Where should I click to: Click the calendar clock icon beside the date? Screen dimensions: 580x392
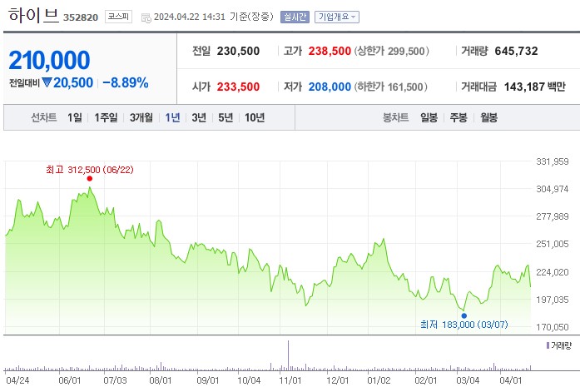click(146, 17)
